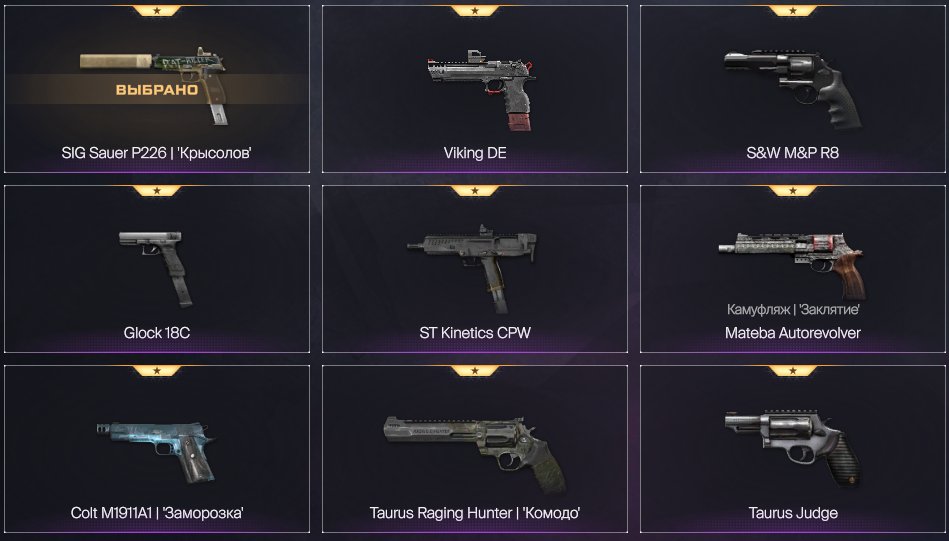Click gold star badge above ST Kinetics CPW
Viewport: 949px width, 541px height.
click(x=475, y=191)
